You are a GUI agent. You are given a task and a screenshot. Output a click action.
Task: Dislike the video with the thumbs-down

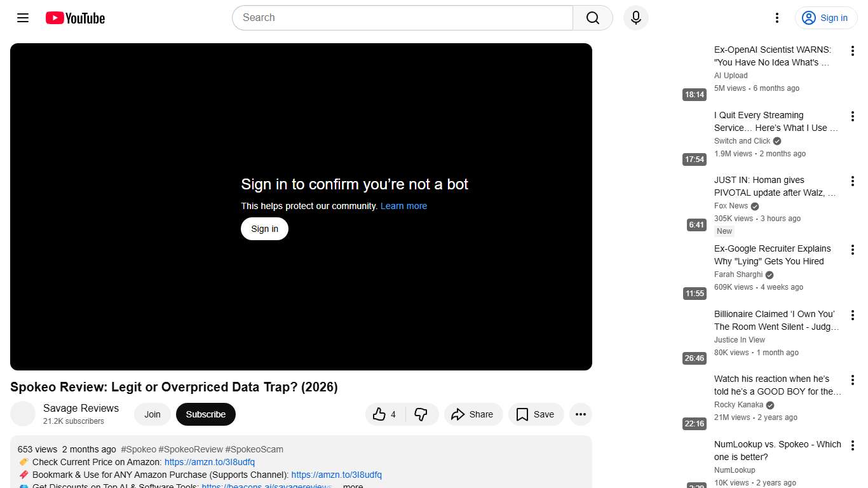tap(421, 414)
